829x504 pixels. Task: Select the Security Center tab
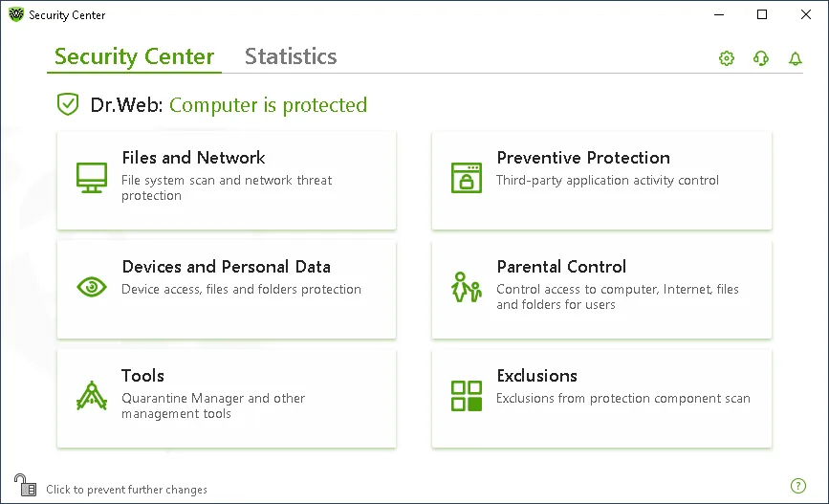pos(134,56)
